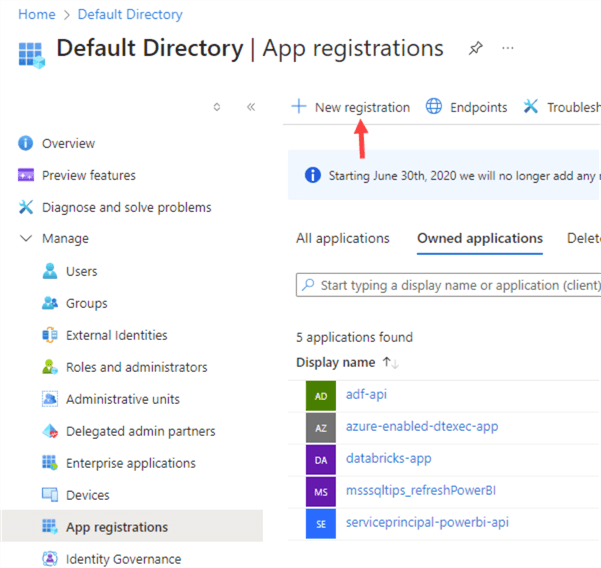601x568 pixels.
Task: Open the adf-api application
Action: point(366,395)
